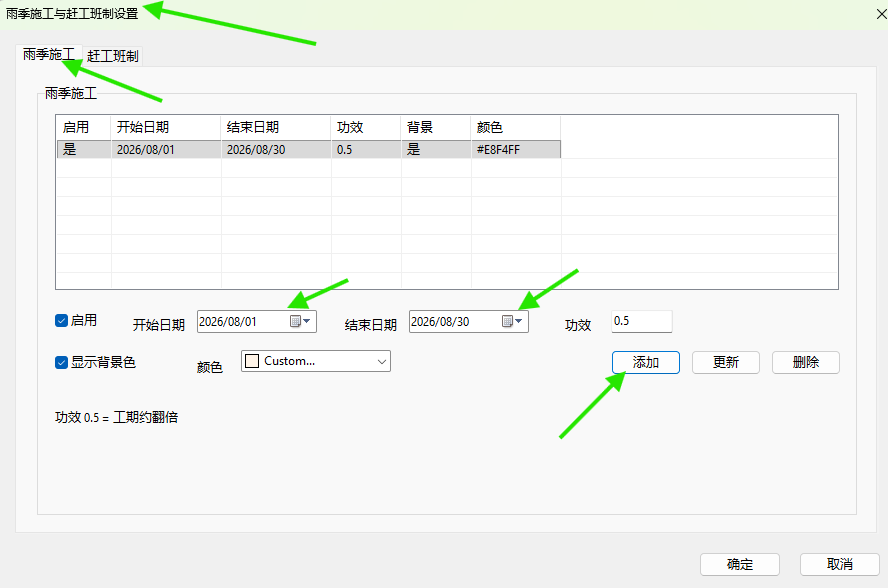The height and width of the screenshot is (588, 888).
Task: Select the table cell 2026/08/01
Action: click(166, 150)
